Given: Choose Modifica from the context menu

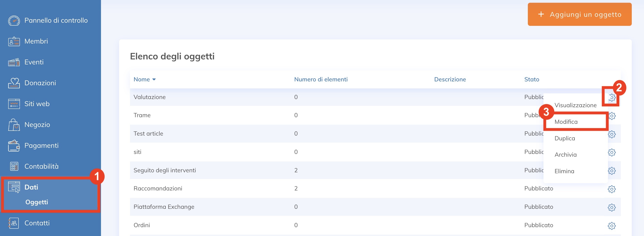Looking at the screenshot, I should coord(566,122).
